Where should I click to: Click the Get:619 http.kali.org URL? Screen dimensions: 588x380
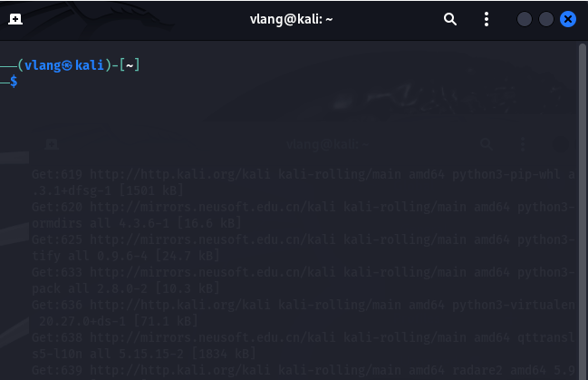180,175
